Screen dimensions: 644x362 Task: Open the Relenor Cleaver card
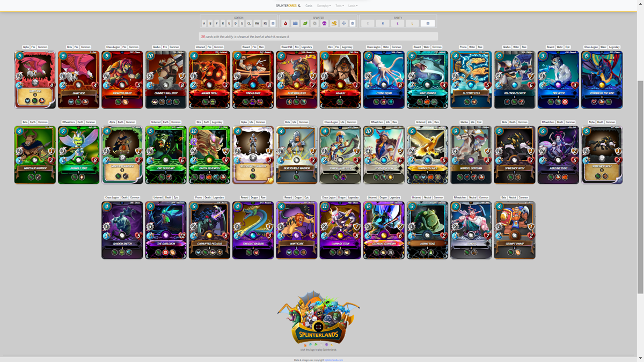coord(515,79)
